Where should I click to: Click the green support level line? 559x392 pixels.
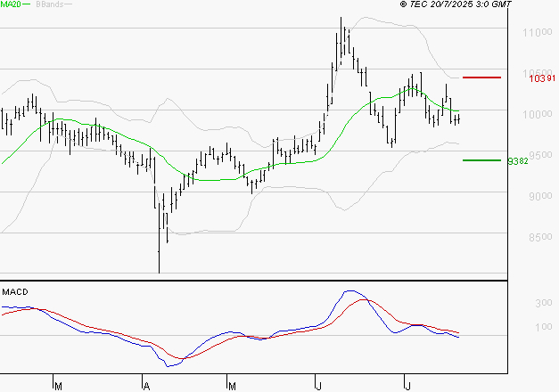481,160
